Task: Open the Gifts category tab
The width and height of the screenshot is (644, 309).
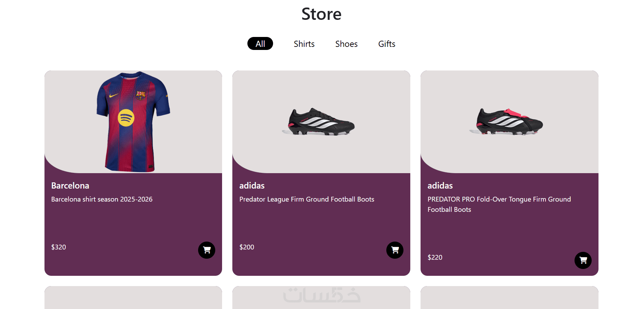Action: point(387,44)
